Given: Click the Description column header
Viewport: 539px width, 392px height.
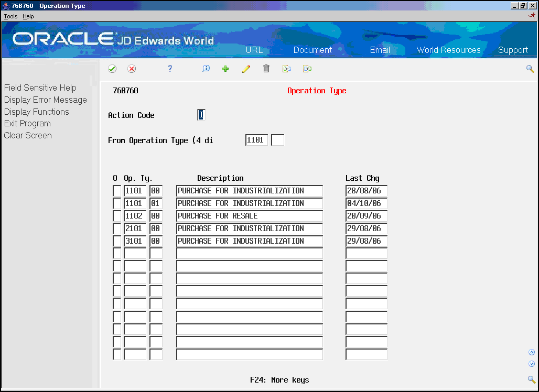Looking at the screenshot, I should 220,178.
